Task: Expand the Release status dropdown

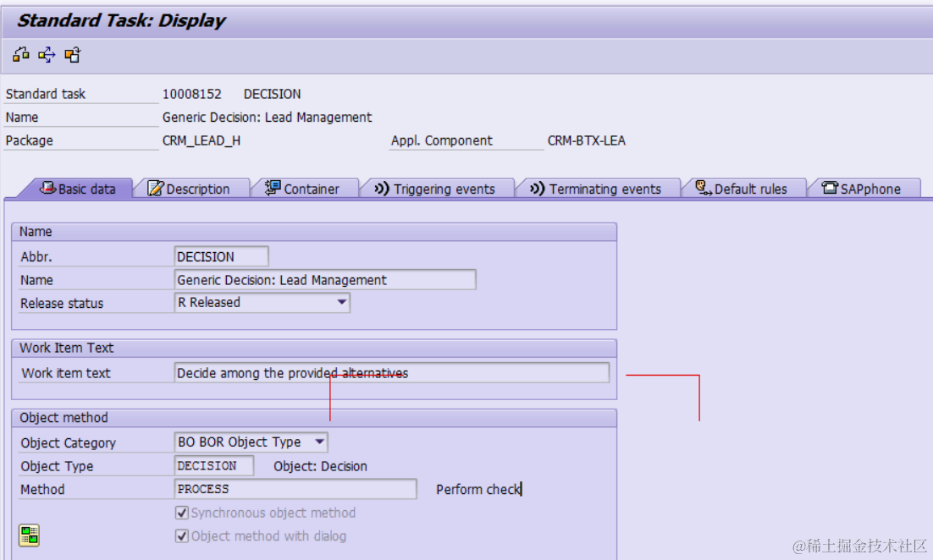Action: (341, 302)
